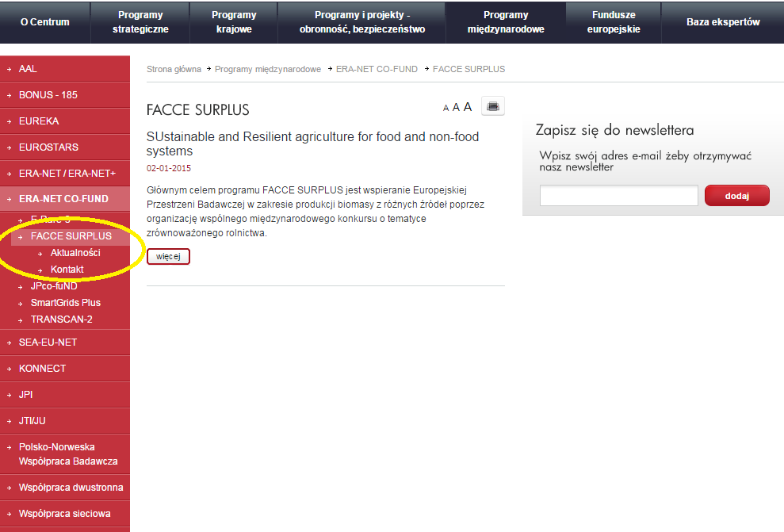Set the medium font size A
Image resolution: width=784 pixels, height=532 pixels.
[x=456, y=108]
